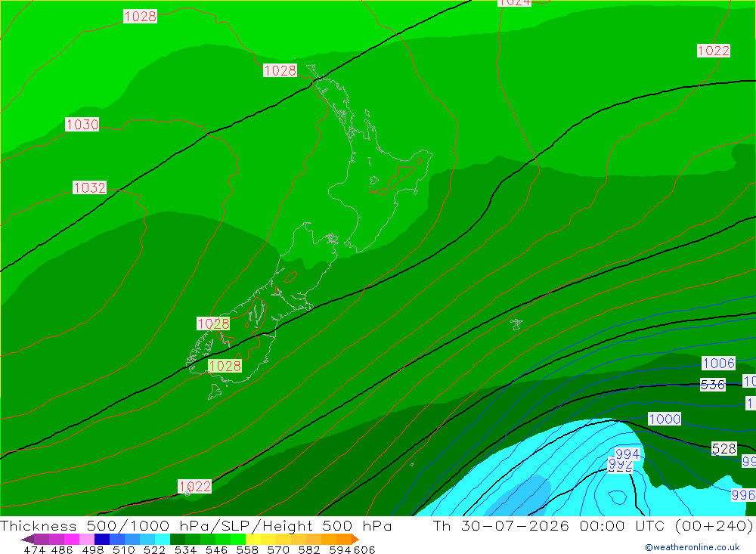Pick the cyan legend swatch before dark green

coord(163,539)
